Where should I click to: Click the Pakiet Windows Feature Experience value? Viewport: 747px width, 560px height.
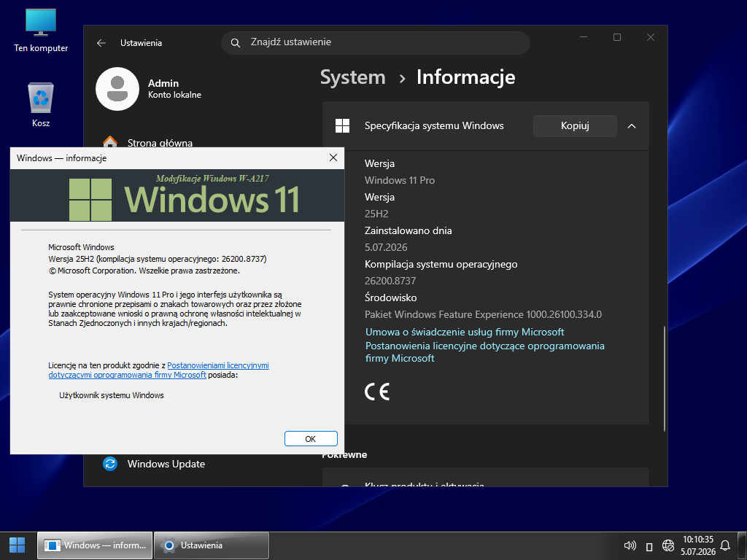click(483, 314)
